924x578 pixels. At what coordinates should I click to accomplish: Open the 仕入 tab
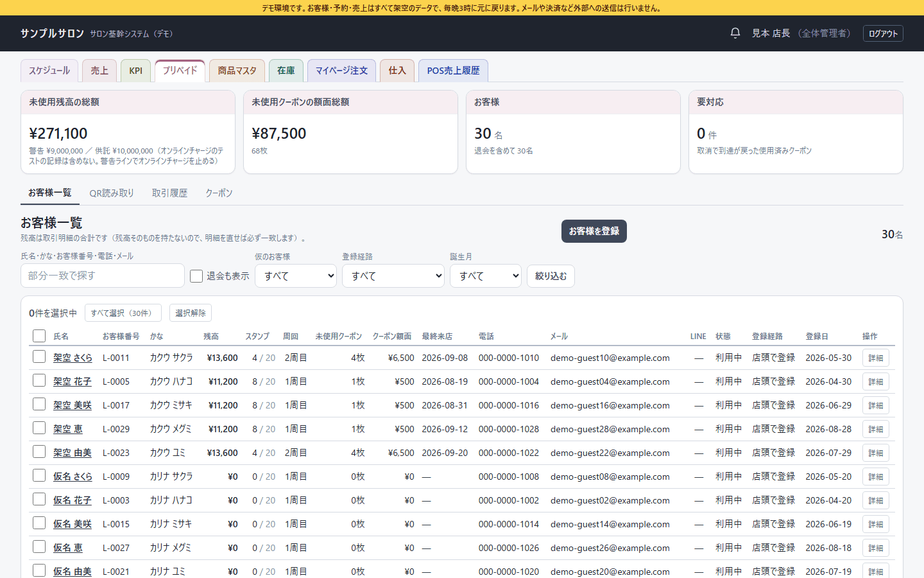397,71
